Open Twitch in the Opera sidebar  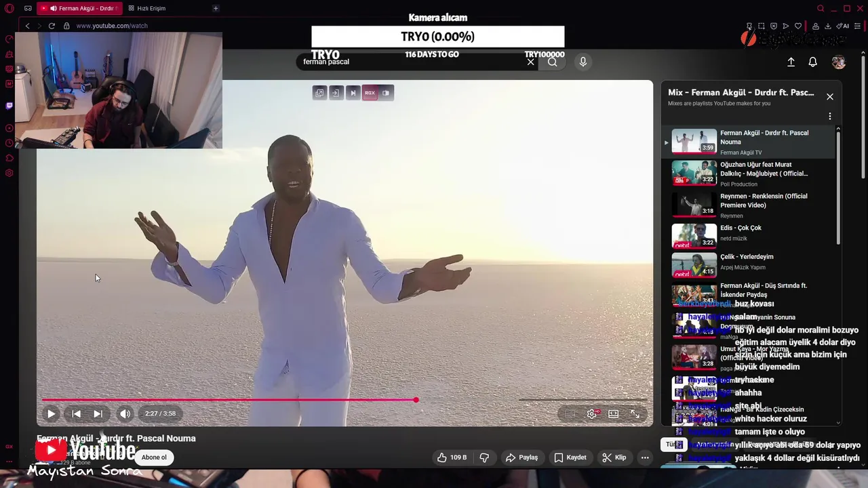[x=9, y=106]
